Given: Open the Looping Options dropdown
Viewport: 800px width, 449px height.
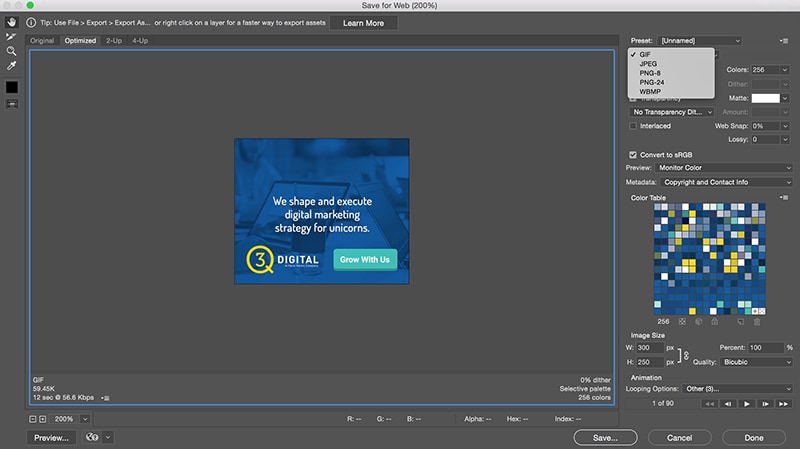Looking at the screenshot, I should coord(737,389).
